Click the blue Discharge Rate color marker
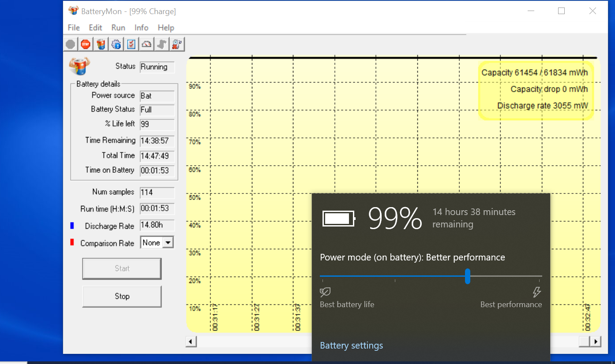This screenshot has width=615, height=364. pyautogui.click(x=72, y=226)
